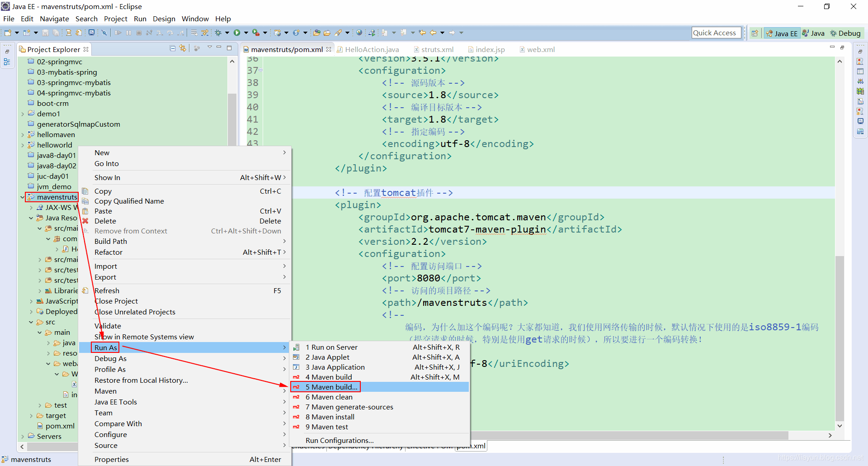
Task: Click the Open Type folder icon
Action: pos(317,33)
